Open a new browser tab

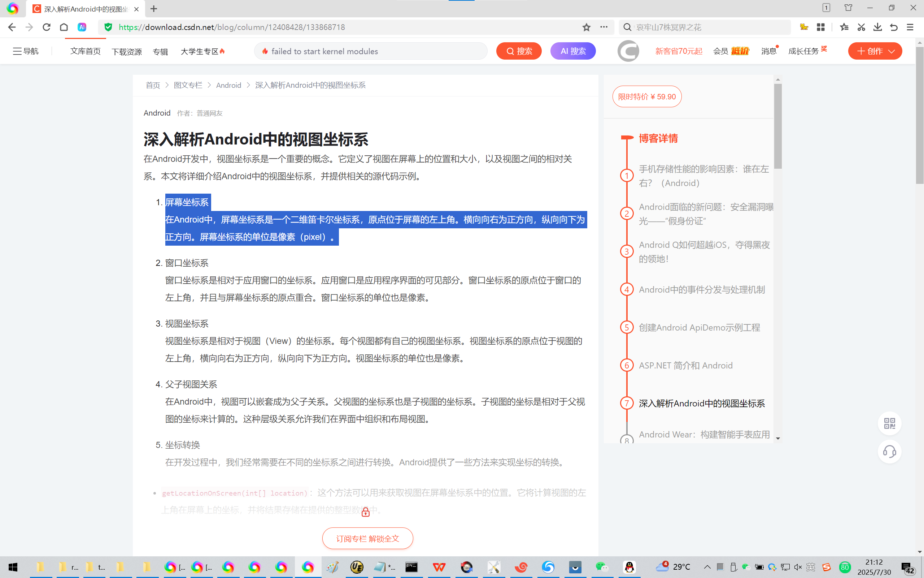pos(154,9)
